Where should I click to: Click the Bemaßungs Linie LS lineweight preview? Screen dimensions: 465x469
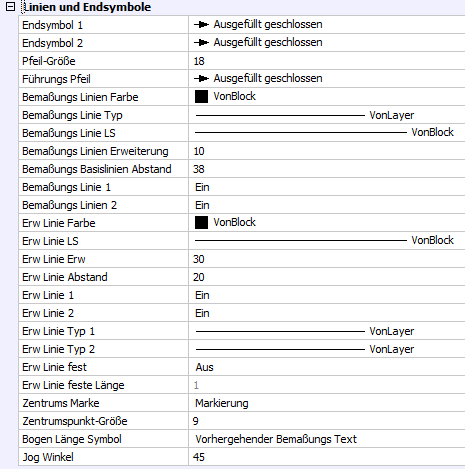point(301,132)
